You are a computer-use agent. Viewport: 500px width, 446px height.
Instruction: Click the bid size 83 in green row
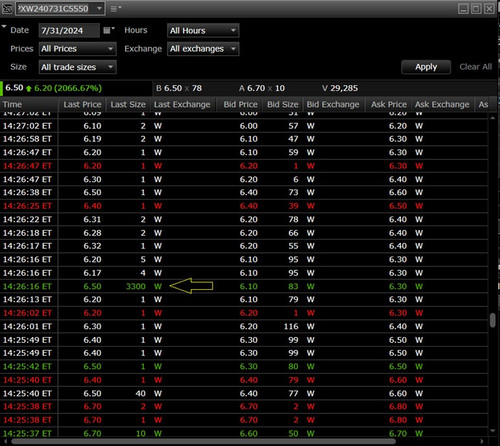(x=293, y=286)
